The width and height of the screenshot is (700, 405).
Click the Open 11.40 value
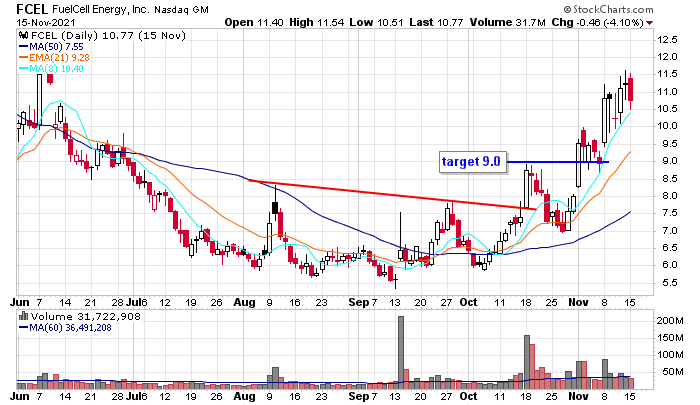pos(254,22)
